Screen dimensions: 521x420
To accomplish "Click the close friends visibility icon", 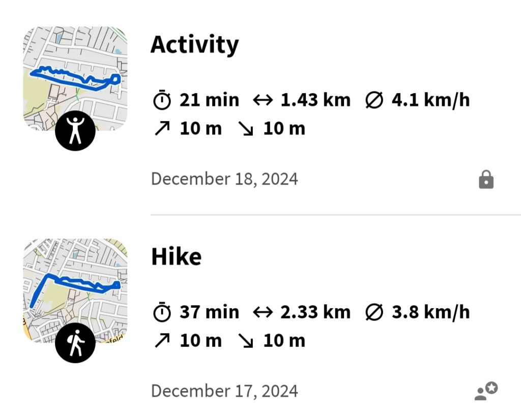I will 486,391.
